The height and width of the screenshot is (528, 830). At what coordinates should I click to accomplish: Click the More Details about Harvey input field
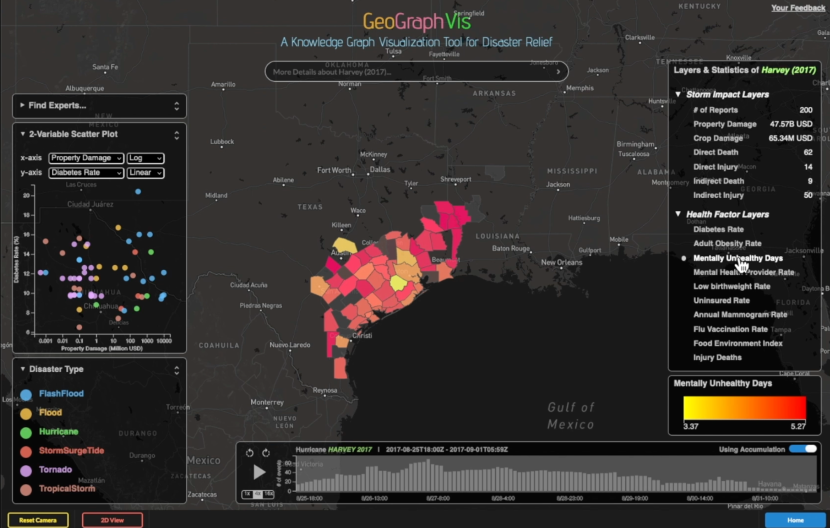click(417, 71)
